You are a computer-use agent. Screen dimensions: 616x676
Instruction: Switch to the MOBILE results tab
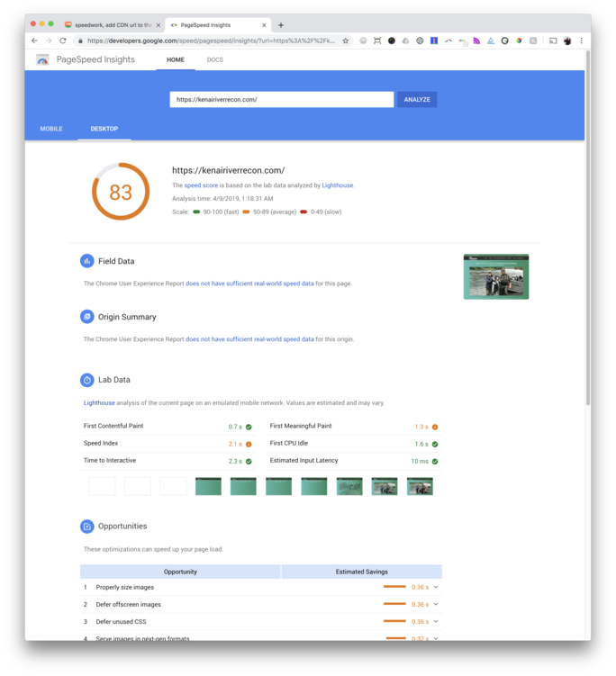[51, 129]
